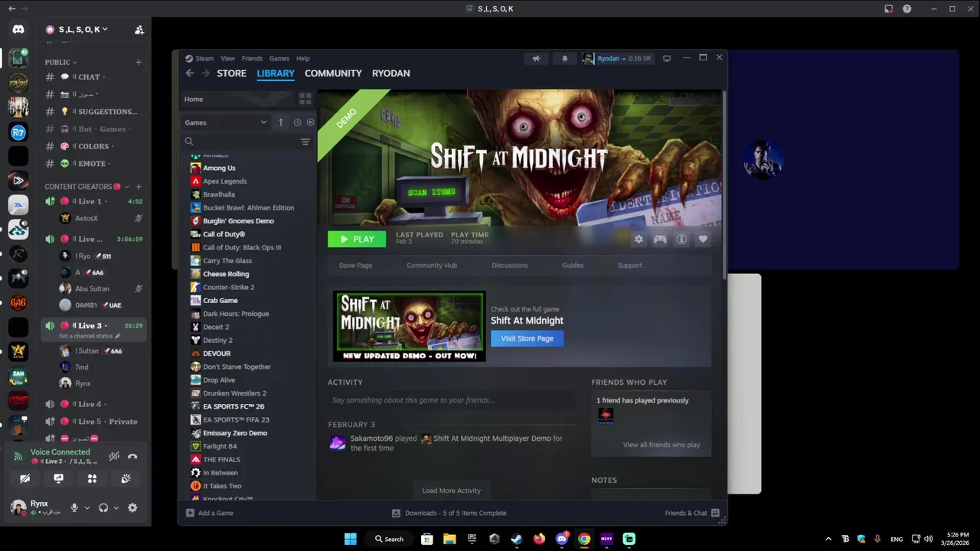Collapse CONTENT CREATORS category

pyautogui.click(x=87, y=187)
